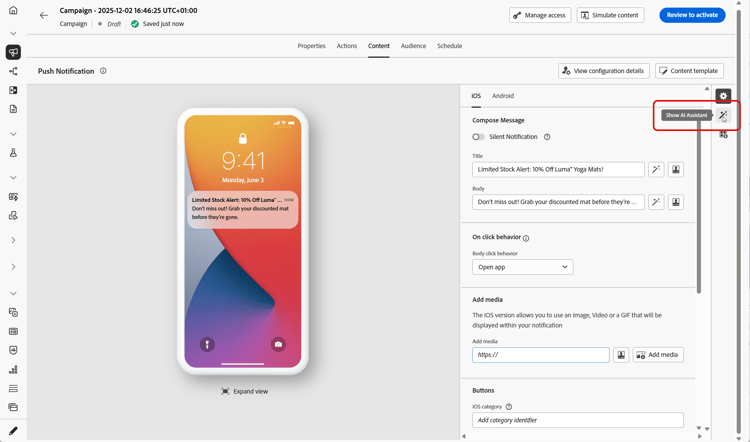750x442 pixels.
Task: Toggle the Silent Notification switch
Action: point(478,137)
